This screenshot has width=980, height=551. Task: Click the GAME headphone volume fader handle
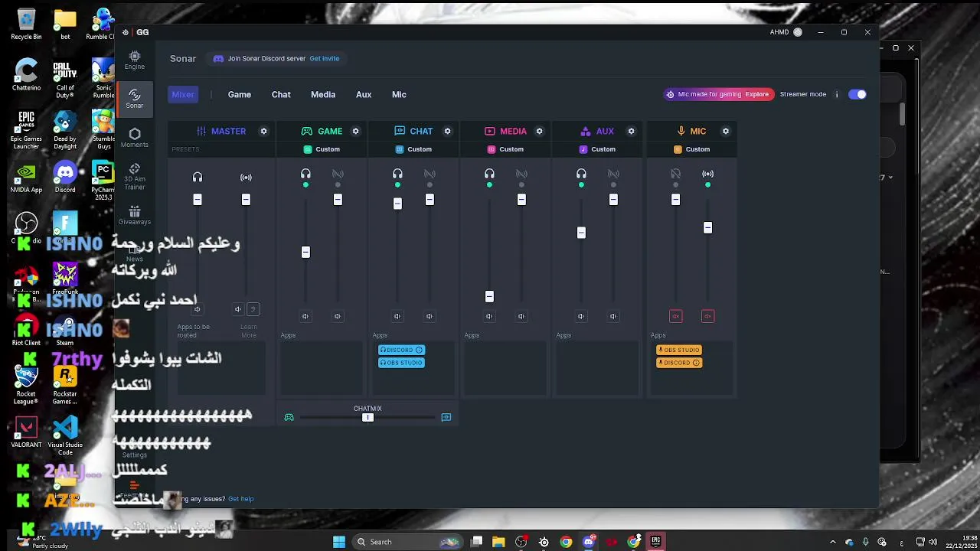tap(305, 252)
